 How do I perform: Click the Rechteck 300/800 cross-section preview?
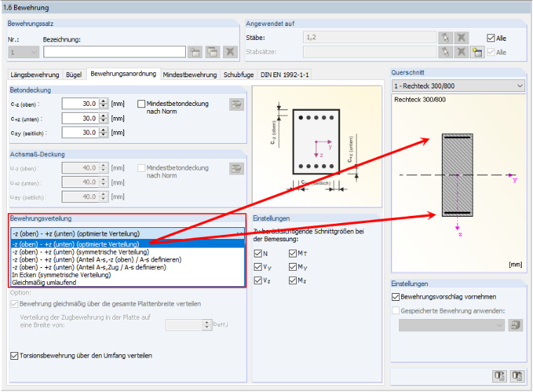point(458,183)
